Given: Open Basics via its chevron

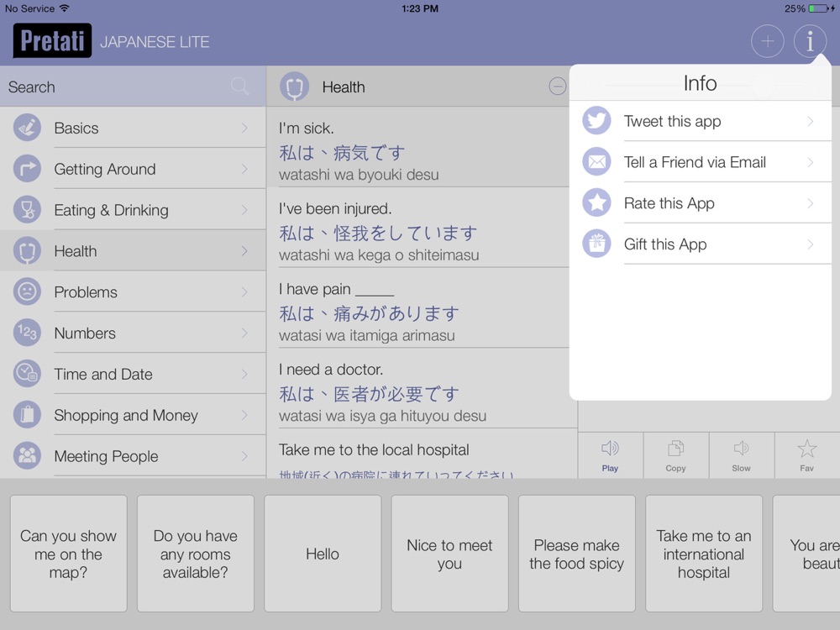Looking at the screenshot, I should point(244,128).
